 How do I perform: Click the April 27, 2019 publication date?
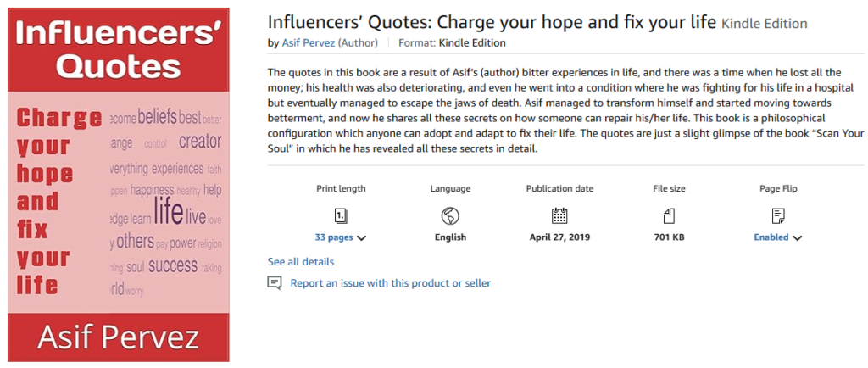coord(559,237)
